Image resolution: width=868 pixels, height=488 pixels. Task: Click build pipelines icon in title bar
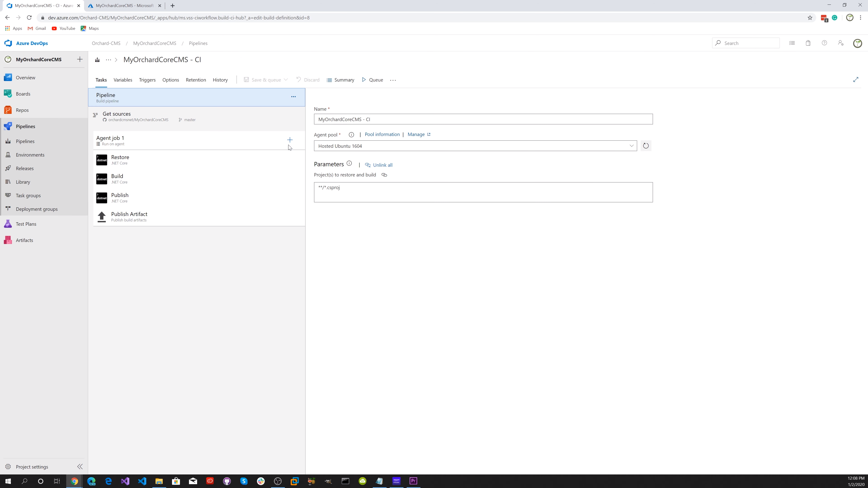tap(97, 60)
